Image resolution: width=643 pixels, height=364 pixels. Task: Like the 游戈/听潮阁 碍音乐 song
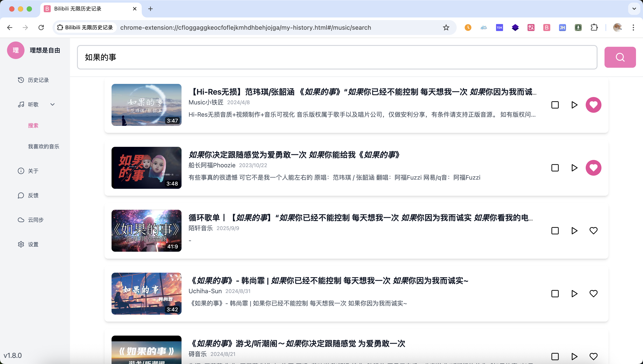tap(593, 357)
